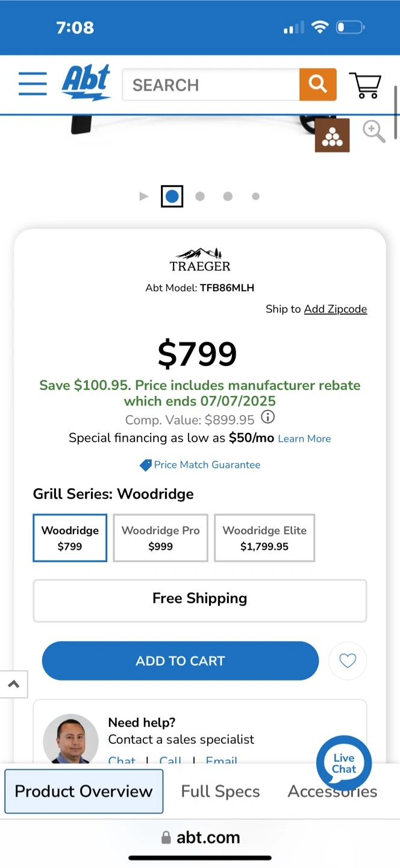This screenshot has width=400, height=868.
Task: Open Comp. Value info icon
Action: click(x=268, y=417)
